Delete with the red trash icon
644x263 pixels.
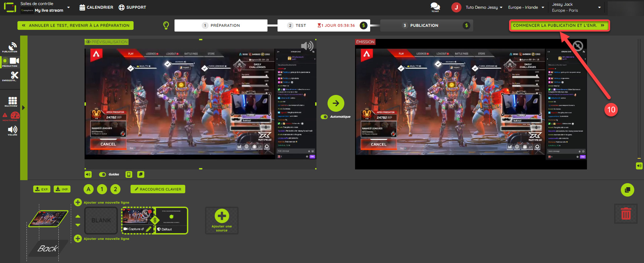click(626, 214)
